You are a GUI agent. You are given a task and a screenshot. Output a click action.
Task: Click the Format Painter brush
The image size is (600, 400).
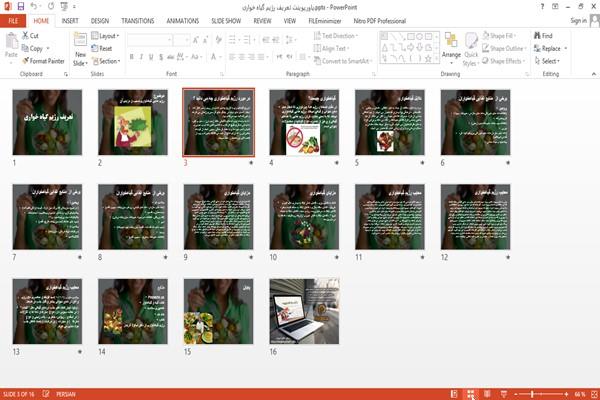pos(43,61)
